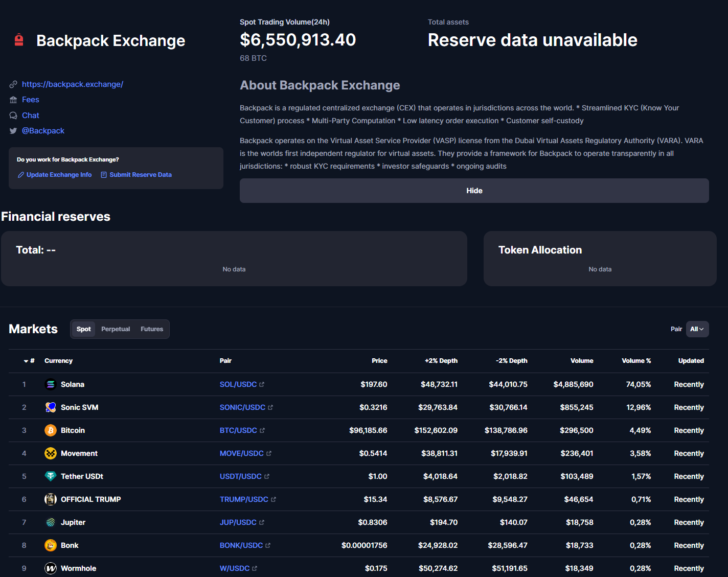
Task: Click external link icon next to BTC/USDC
Action: (262, 430)
